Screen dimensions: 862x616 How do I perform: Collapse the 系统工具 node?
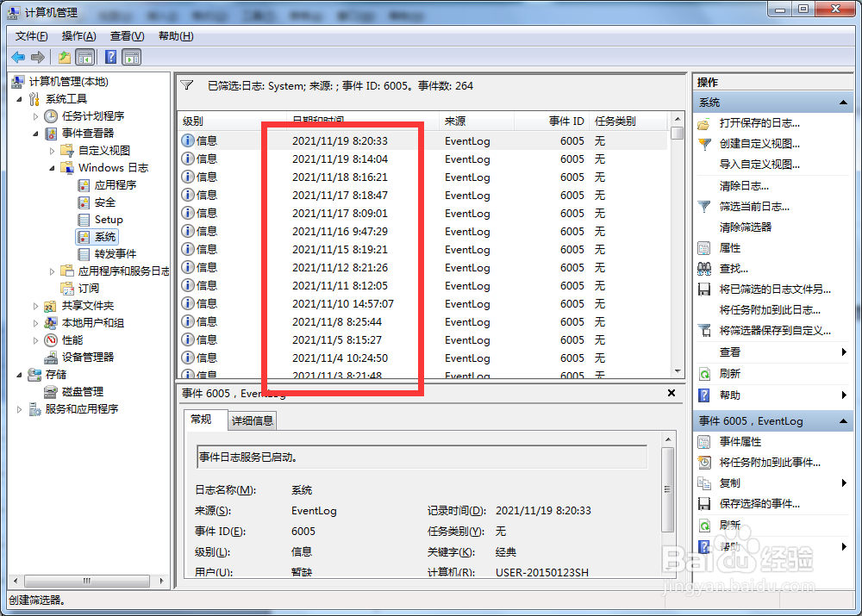(x=19, y=99)
